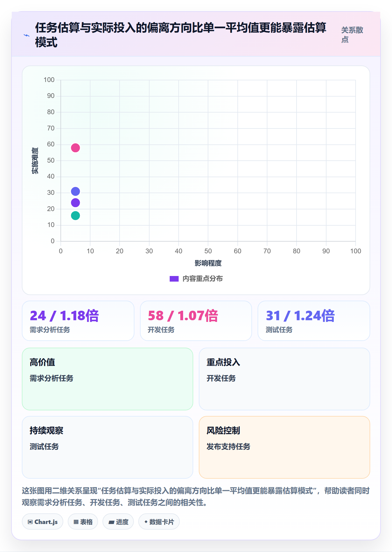Screen dimensions: 392x552
Task: Click the 进度 tag chip
Action: 118,522
